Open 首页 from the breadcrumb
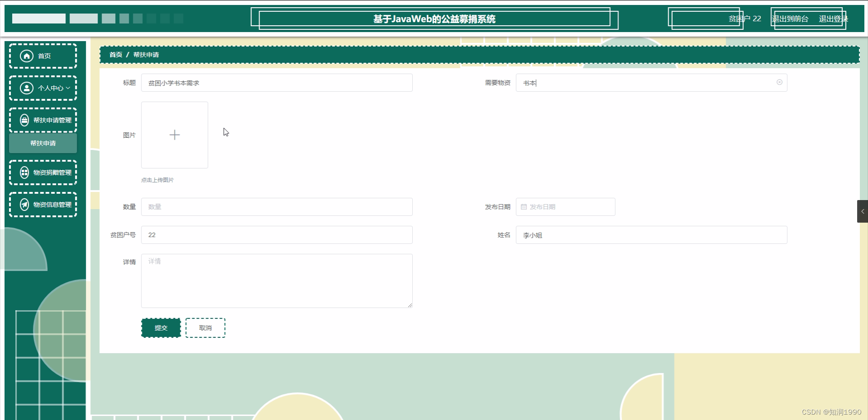Screen dimensions: 868x420 pyautogui.click(x=115, y=54)
